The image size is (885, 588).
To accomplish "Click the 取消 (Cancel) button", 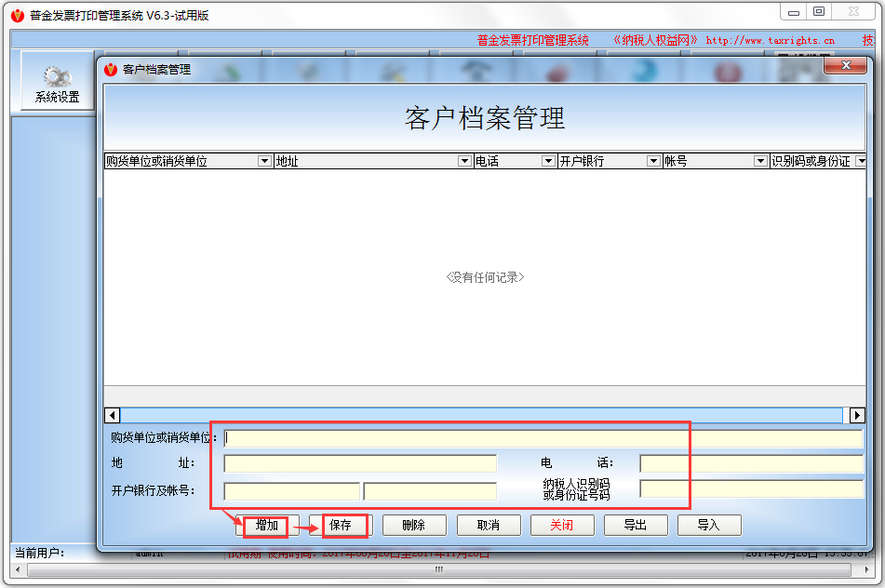I will (488, 525).
